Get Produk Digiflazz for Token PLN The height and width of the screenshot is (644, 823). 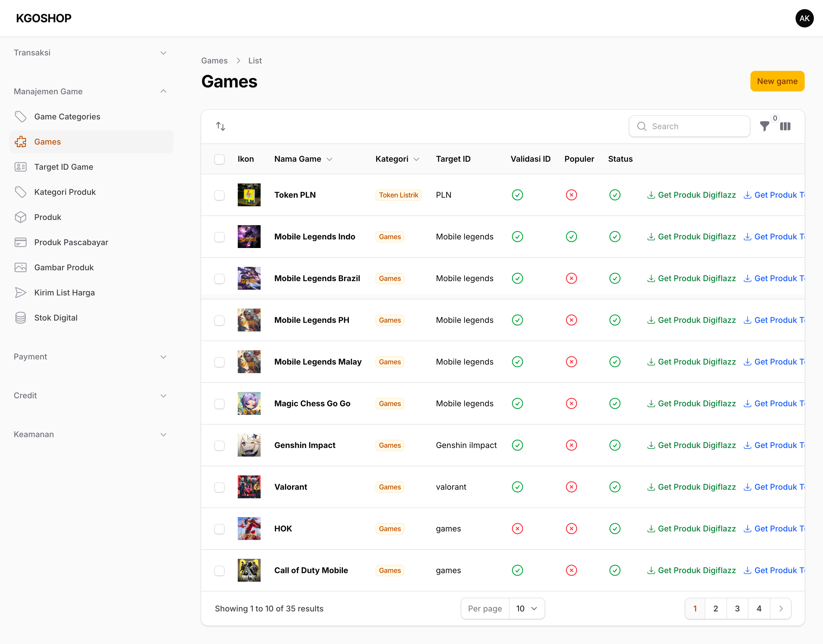691,195
